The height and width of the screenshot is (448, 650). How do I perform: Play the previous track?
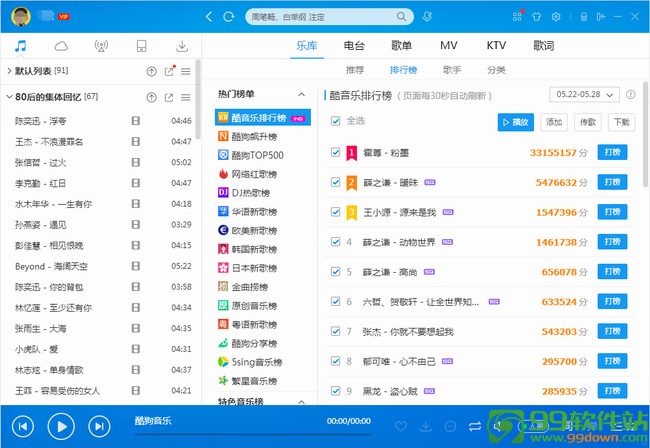[x=23, y=426]
